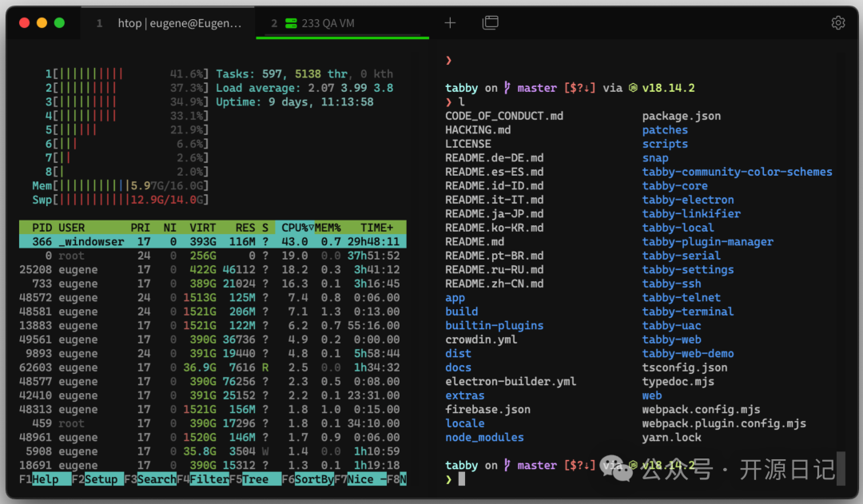
Task: Click README.ja-JP.md in the listing
Action: tap(495, 214)
